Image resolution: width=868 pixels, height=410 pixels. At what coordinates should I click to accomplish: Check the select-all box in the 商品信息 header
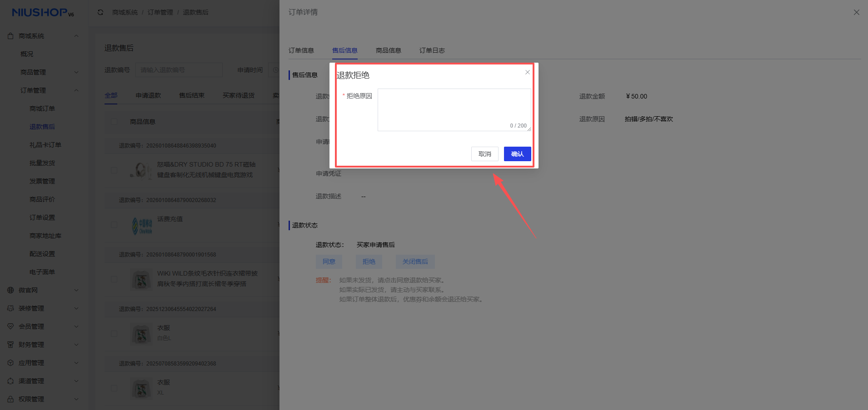tap(114, 121)
